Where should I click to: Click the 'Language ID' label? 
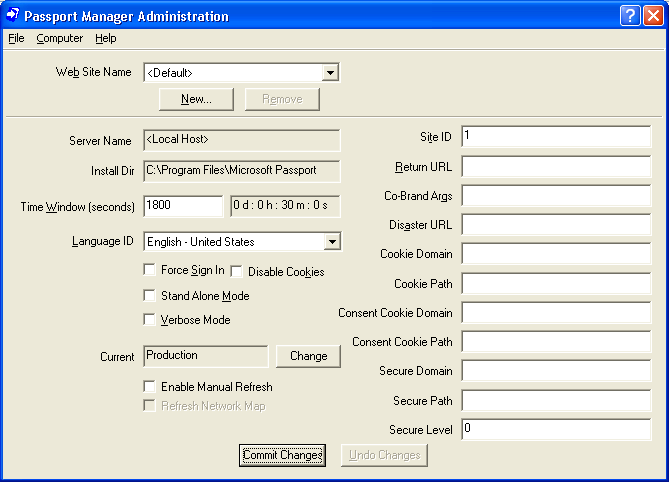pos(102,241)
